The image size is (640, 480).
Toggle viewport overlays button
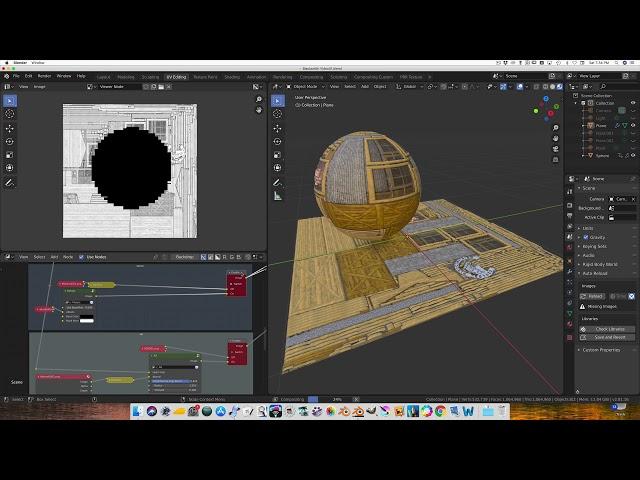point(520,87)
